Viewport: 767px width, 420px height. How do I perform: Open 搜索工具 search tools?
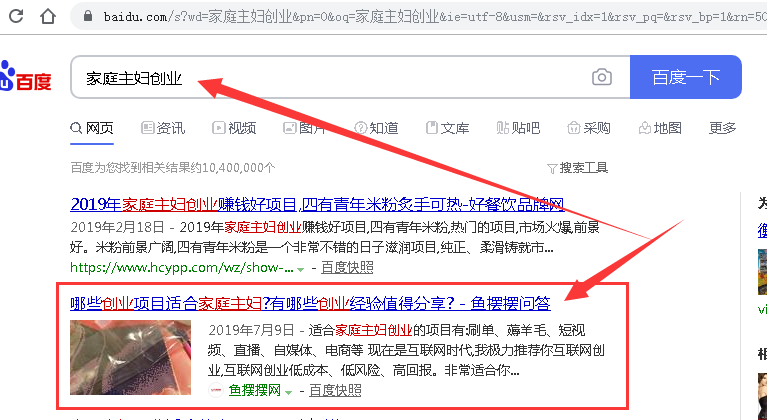click(x=578, y=168)
